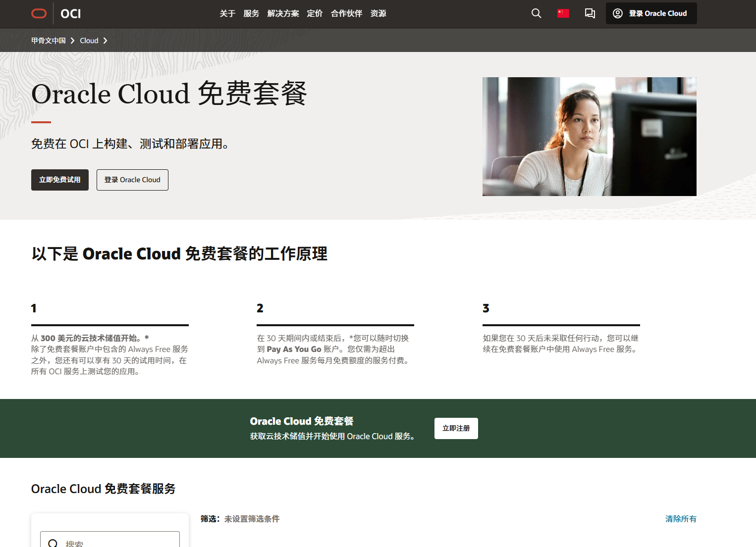Click the Pay As You Go text

pyautogui.click(x=294, y=349)
